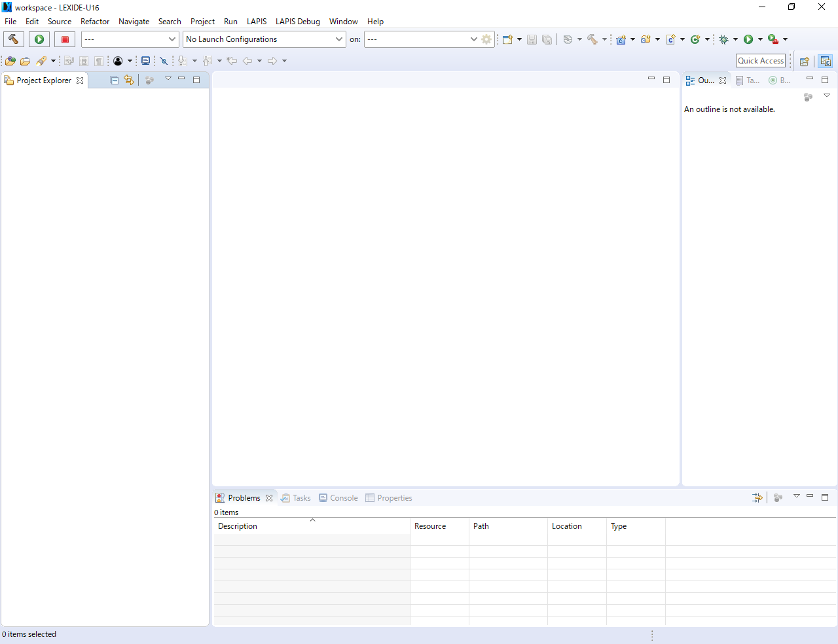Click the Save All icon
The height and width of the screenshot is (644, 838).
(547, 39)
